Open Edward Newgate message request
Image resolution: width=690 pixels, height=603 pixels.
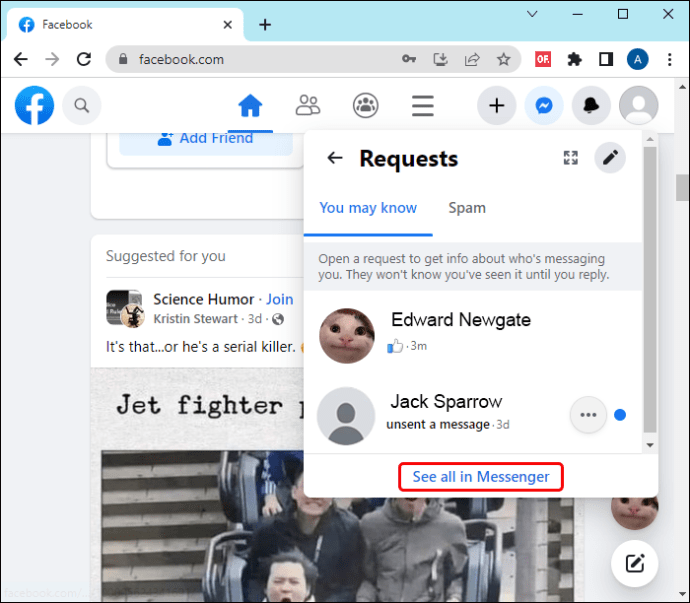pyautogui.click(x=473, y=335)
